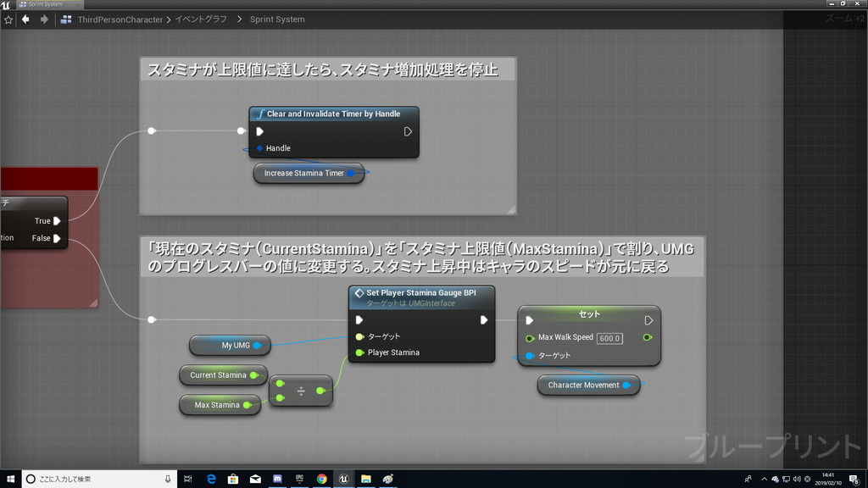868x488 pixels.
Task: Select the Current Stamina variable node
Action: [x=223, y=375]
